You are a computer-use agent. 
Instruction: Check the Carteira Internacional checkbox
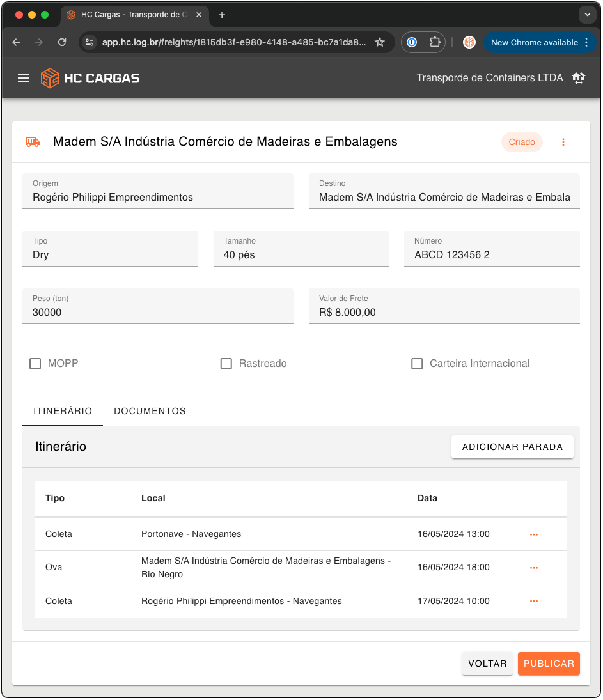(x=417, y=364)
